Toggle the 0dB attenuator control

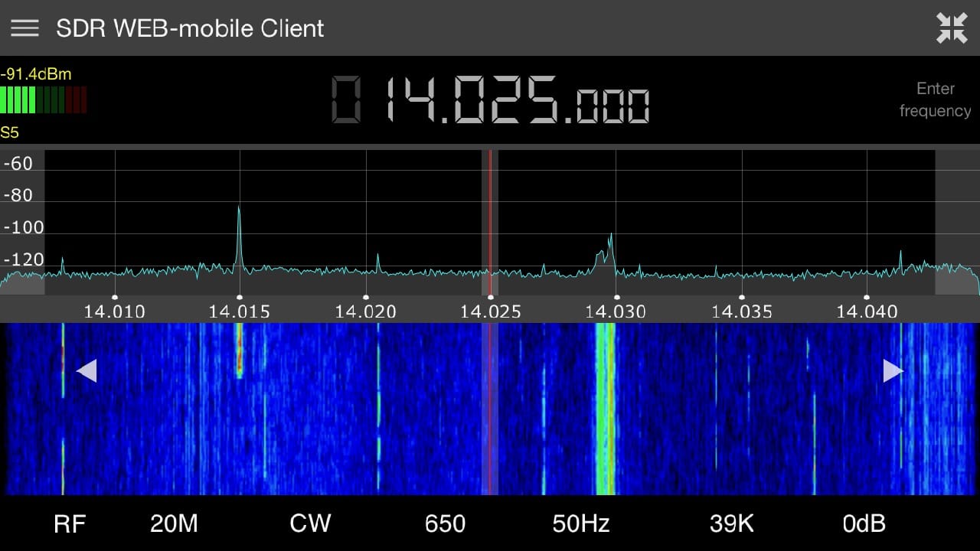864,523
